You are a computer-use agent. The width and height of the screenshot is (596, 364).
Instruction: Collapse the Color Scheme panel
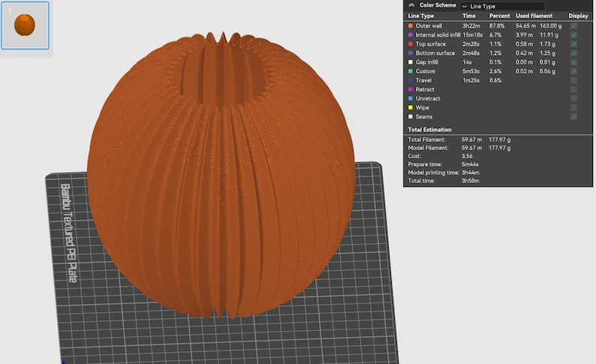tap(411, 5)
